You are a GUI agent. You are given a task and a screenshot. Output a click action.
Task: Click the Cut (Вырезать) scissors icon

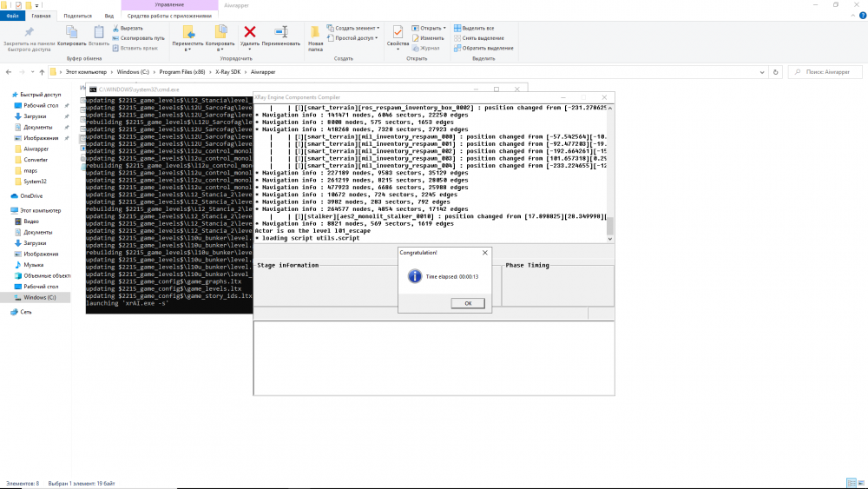pyautogui.click(x=117, y=28)
